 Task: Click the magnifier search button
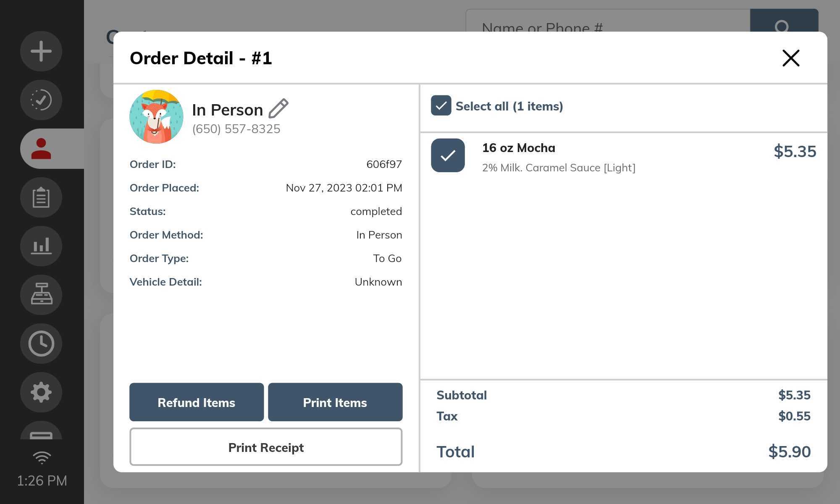[783, 21]
